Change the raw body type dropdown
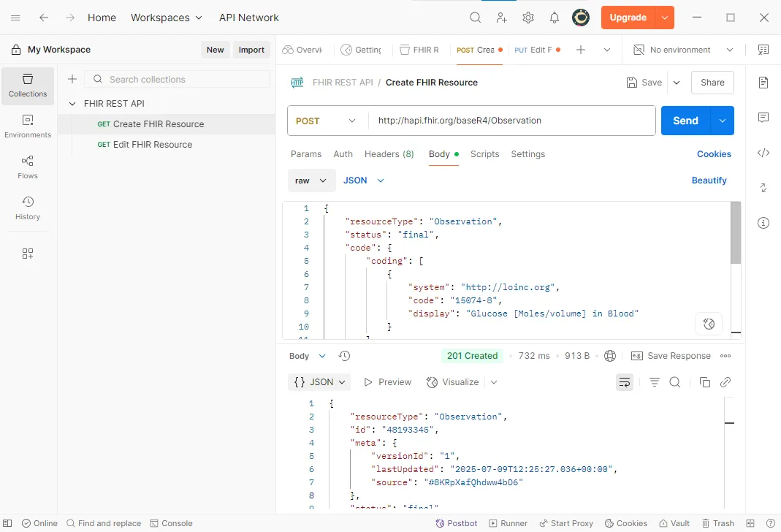 [x=311, y=180]
